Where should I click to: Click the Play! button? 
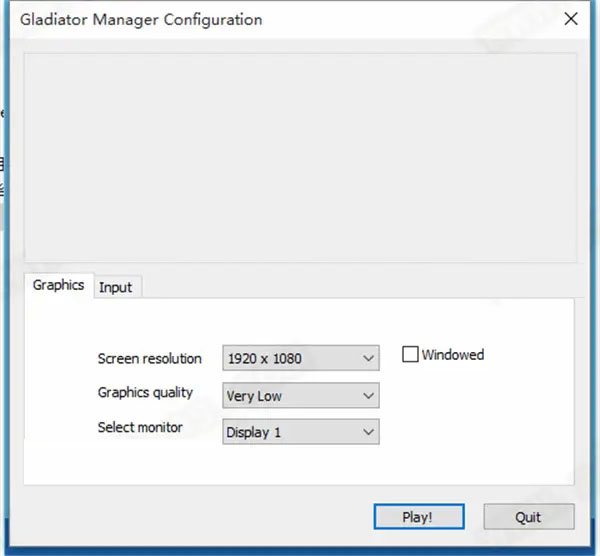[419, 517]
